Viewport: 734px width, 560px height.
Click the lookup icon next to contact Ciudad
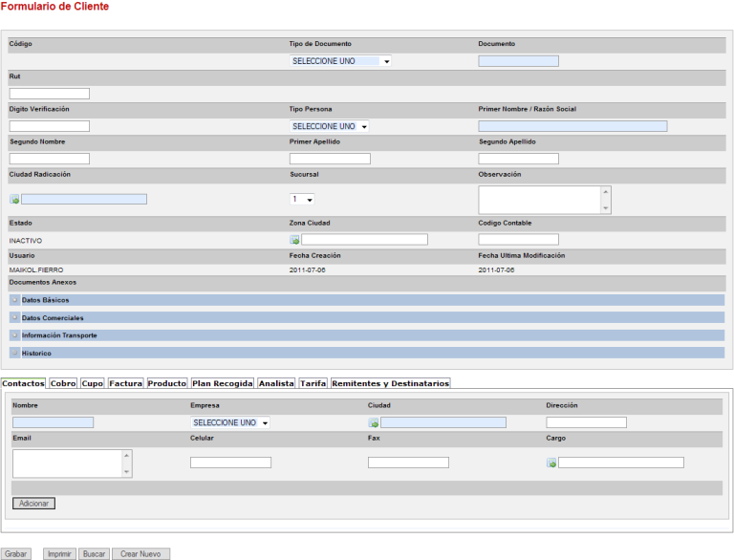tap(373, 423)
